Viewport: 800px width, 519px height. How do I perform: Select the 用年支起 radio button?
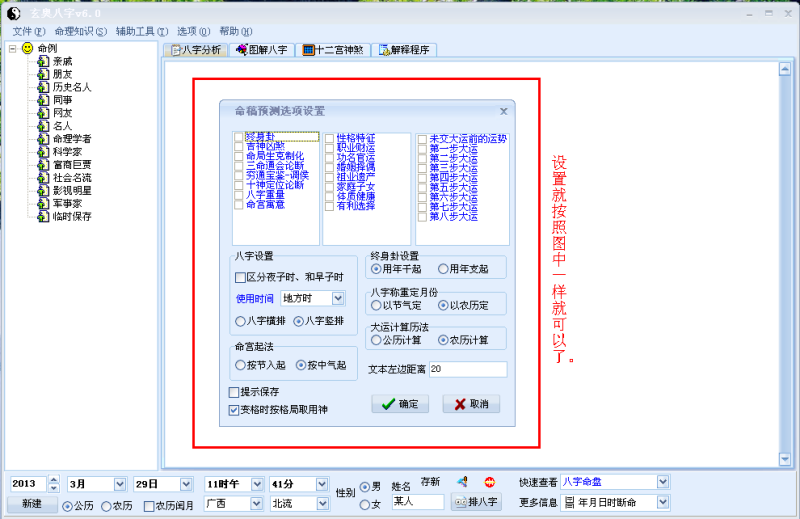coord(443,269)
